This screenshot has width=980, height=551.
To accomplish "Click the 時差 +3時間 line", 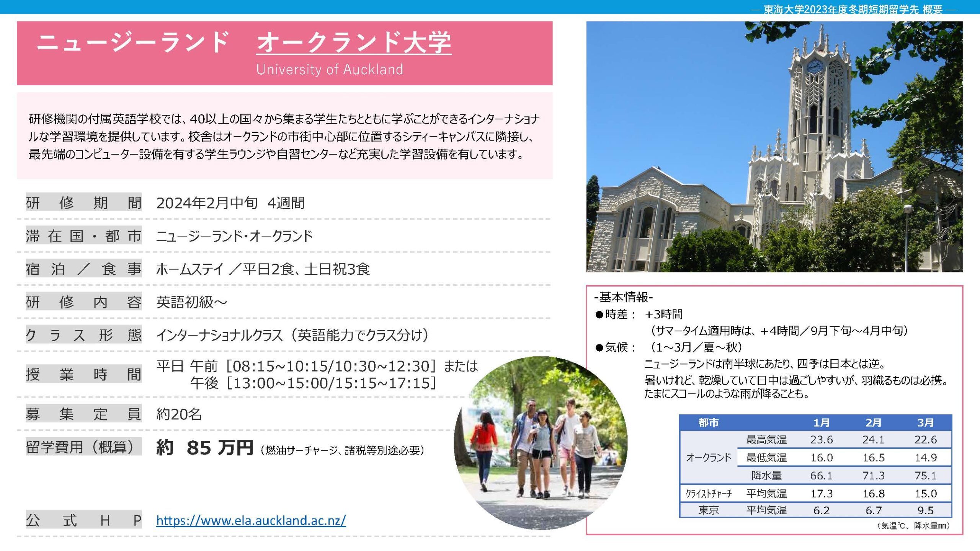I will click(639, 314).
